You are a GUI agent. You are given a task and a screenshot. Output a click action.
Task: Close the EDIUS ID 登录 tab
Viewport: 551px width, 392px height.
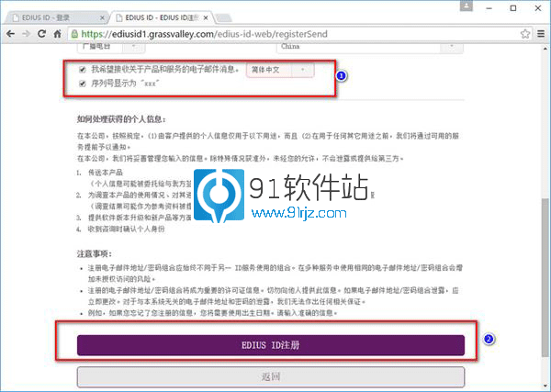point(100,16)
